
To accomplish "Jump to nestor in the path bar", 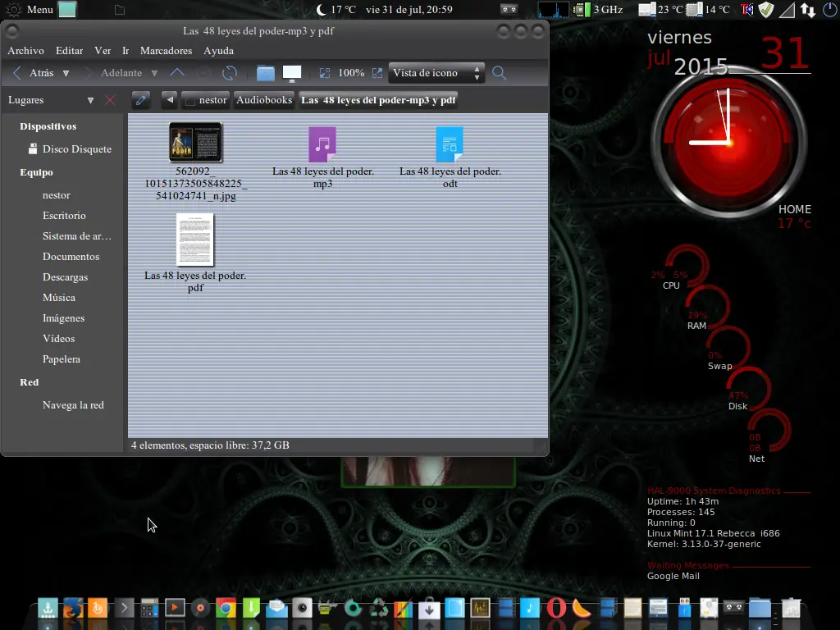I will point(206,100).
